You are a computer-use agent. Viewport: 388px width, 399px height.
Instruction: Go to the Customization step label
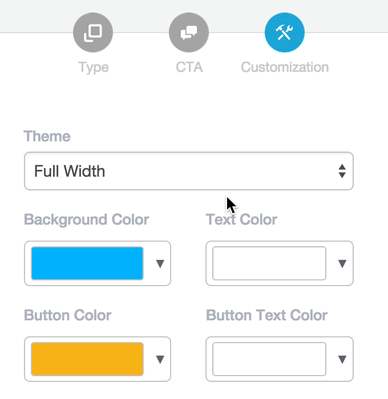pos(285,67)
